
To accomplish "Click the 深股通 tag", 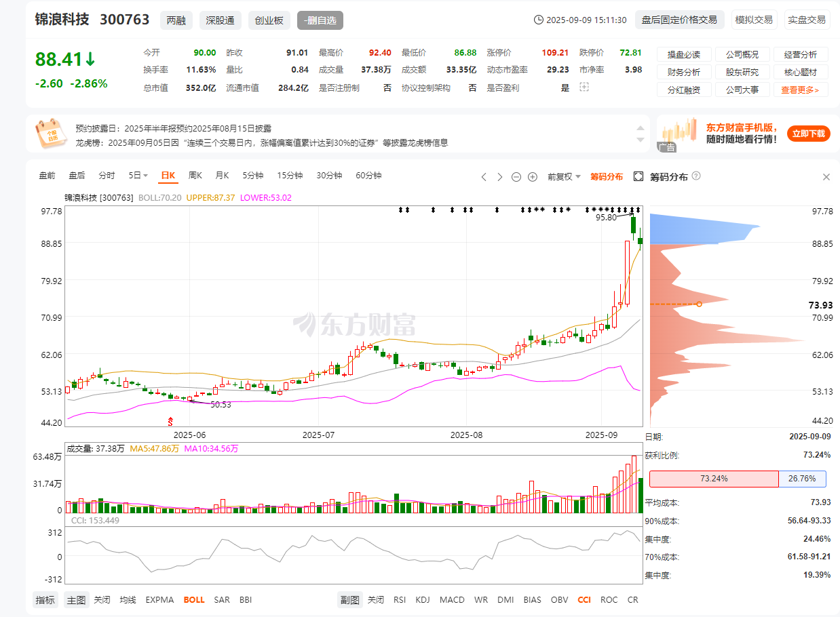I will tap(220, 20).
